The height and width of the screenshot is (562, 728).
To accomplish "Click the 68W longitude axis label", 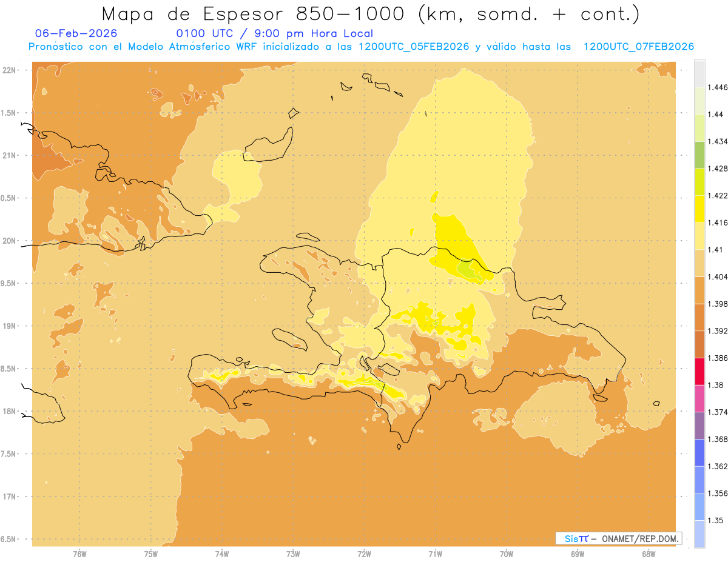I will 649,555.
